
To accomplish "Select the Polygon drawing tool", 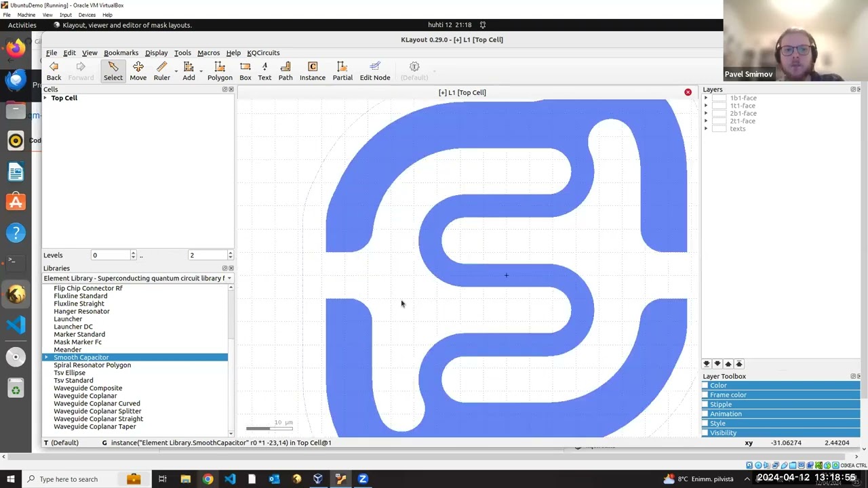I will pyautogui.click(x=220, y=70).
